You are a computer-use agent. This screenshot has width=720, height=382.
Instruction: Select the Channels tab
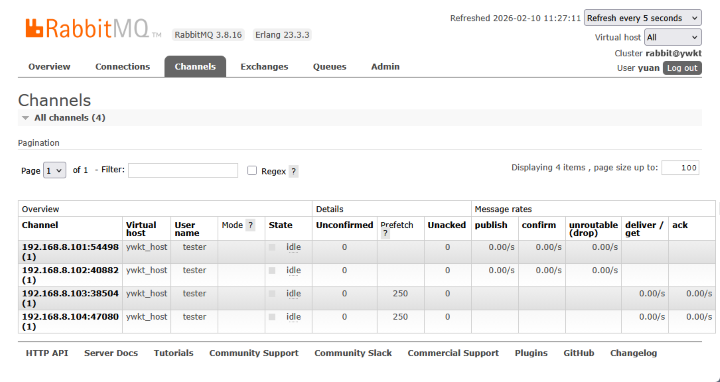click(x=195, y=67)
